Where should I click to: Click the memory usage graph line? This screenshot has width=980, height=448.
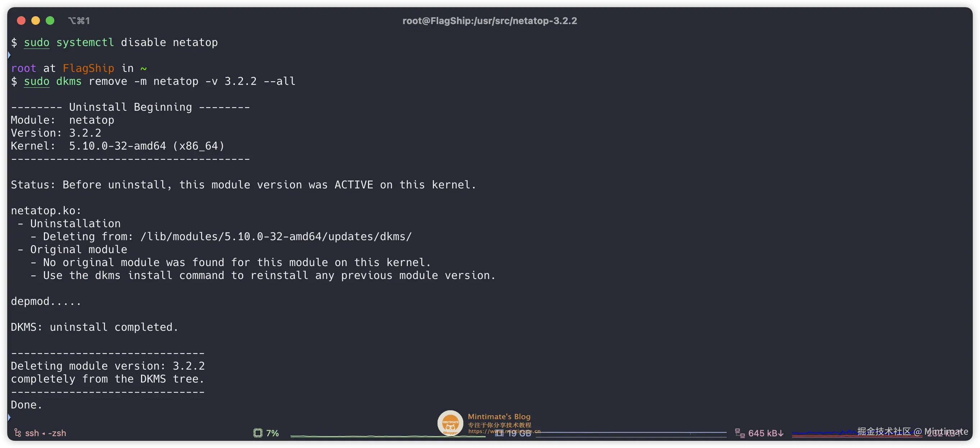pyautogui.click(x=631, y=433)
